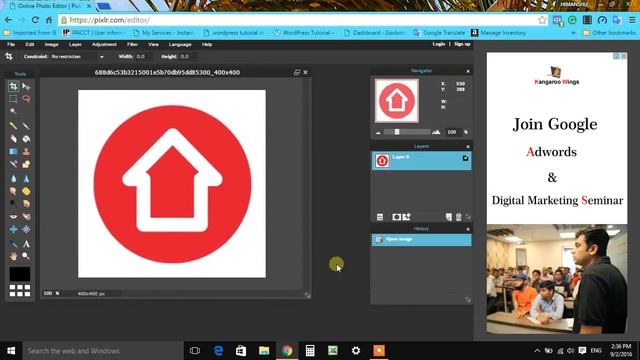
Task: Select the Sharpen tool
Action: pyautogui.click(x=26, y=178)
